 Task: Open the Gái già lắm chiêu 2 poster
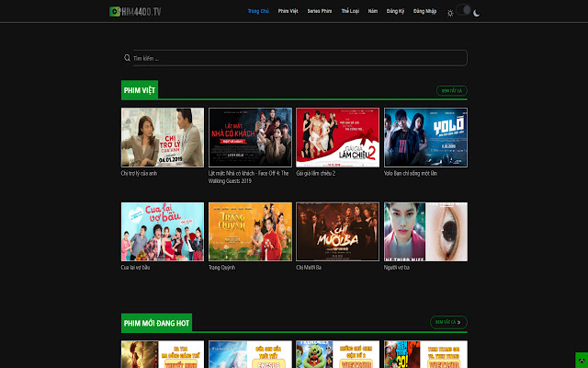coord(337,137)
